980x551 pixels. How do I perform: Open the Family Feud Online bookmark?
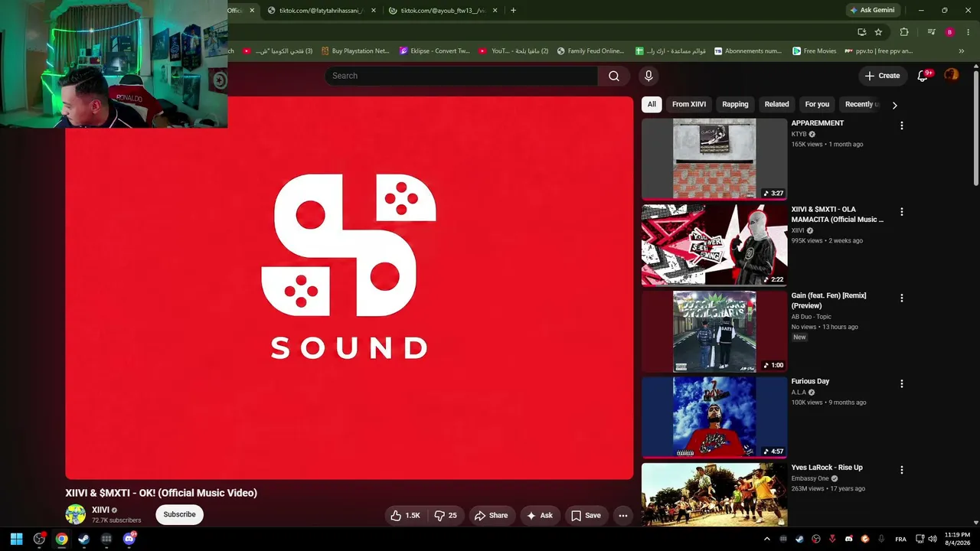(590, 51)
